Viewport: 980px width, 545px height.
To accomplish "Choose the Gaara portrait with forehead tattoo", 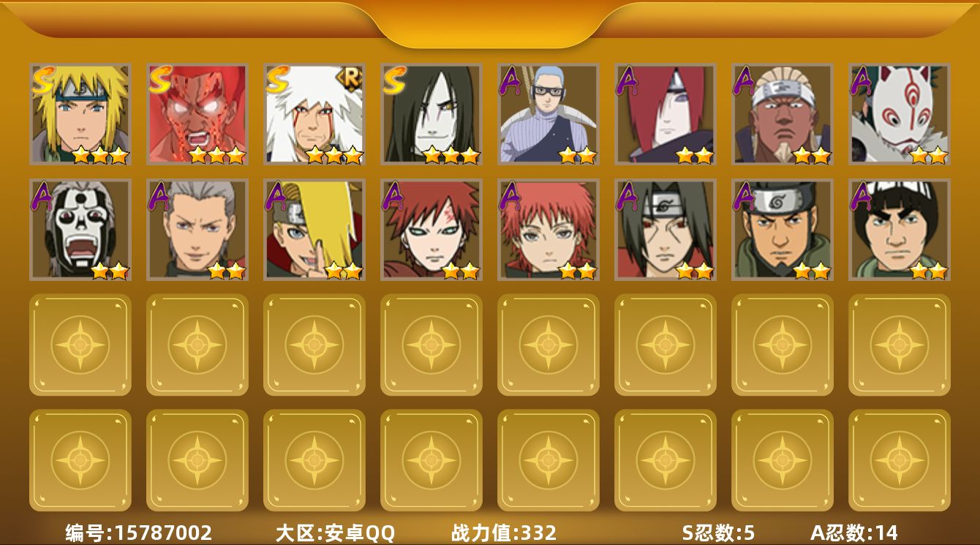I will tap(431, 230).
